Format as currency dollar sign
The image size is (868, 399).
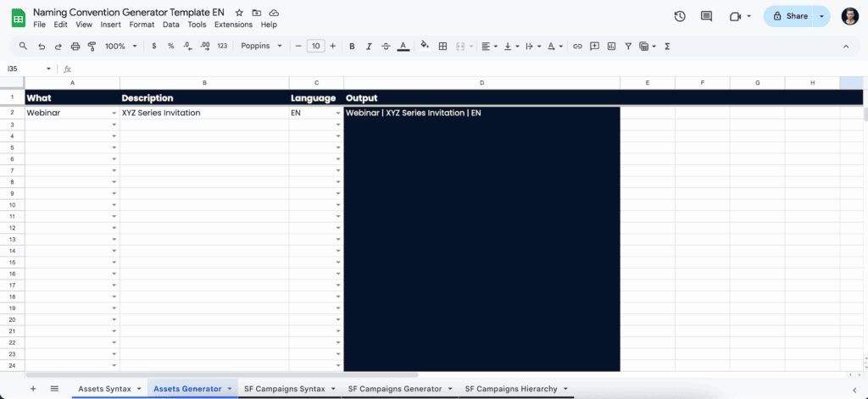point(154,47)
